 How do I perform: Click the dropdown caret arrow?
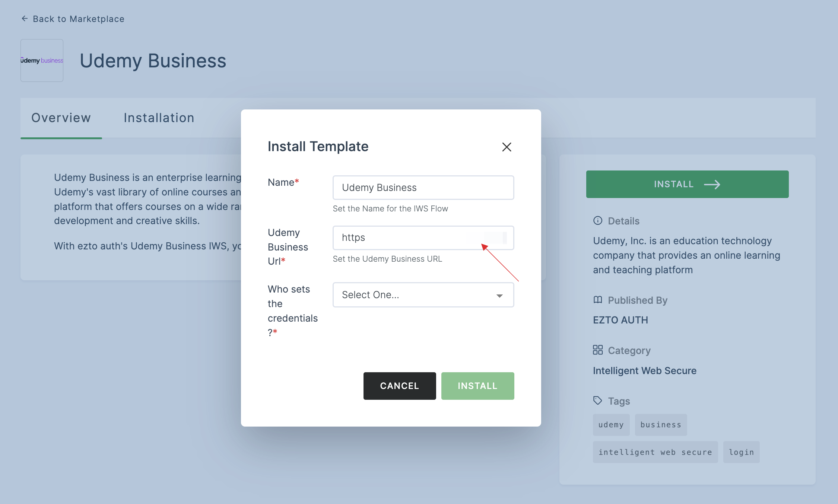pos(499,296)
